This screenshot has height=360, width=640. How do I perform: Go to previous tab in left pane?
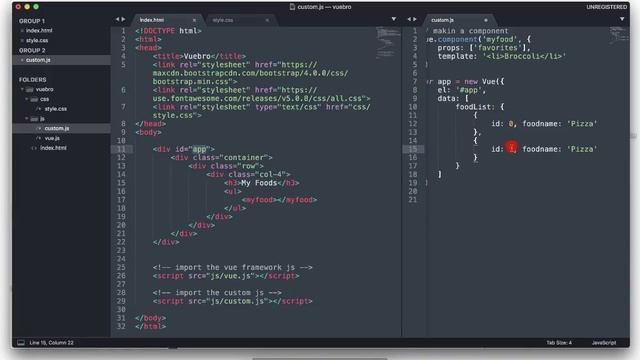pos(117,19)
